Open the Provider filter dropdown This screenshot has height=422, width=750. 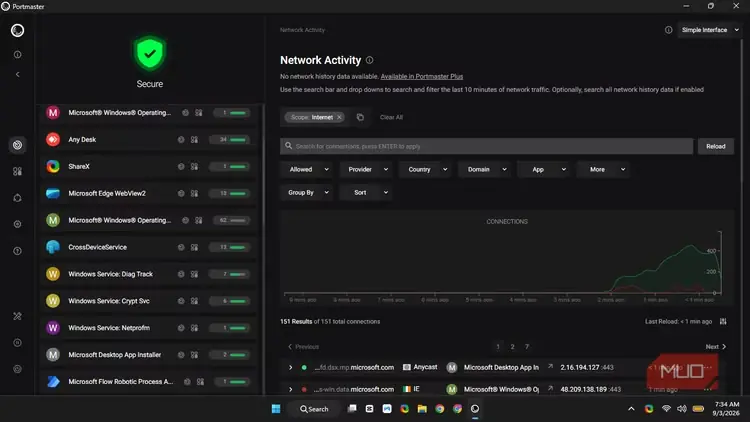click(x=367, y=169)
